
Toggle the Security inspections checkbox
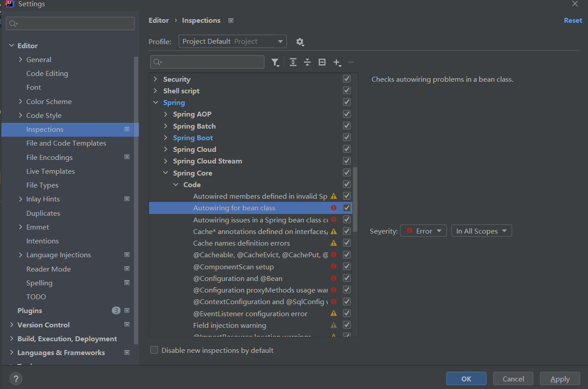pos(347,79)
